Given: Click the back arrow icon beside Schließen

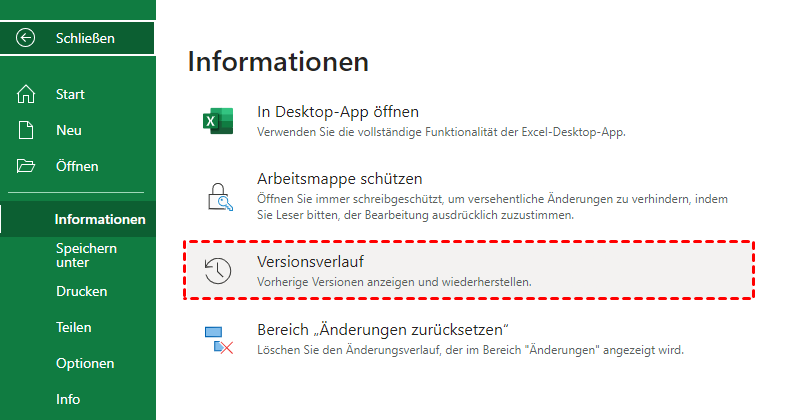Looking at the screenshot, I should click(x=26, y=38).
